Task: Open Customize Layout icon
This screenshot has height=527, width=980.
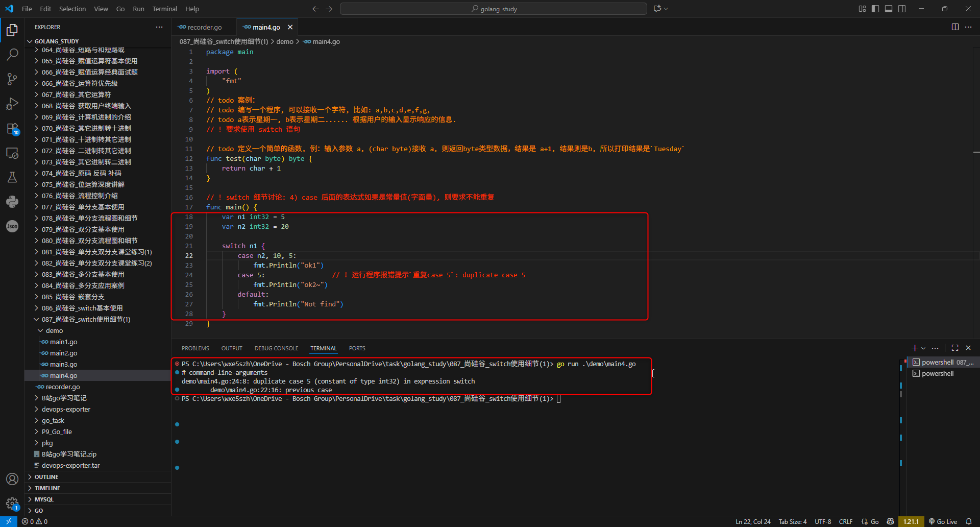Action: coord(862,9)
